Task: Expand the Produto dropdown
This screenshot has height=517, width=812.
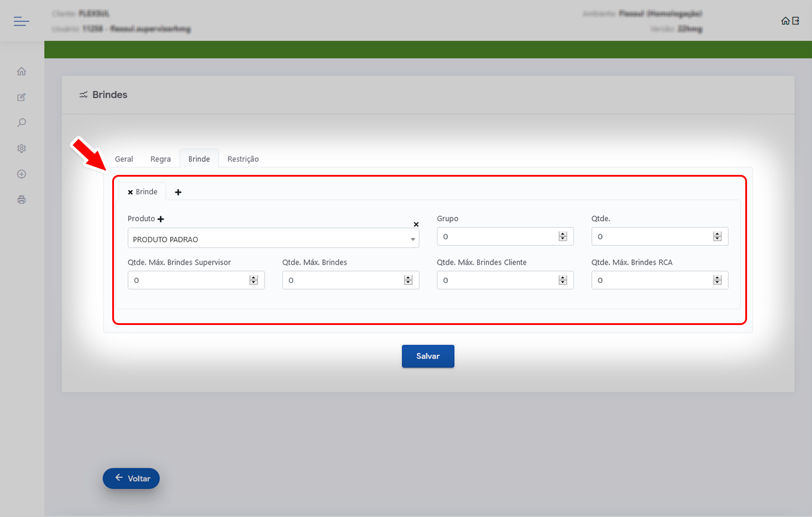Action: [x=413, y=239]
